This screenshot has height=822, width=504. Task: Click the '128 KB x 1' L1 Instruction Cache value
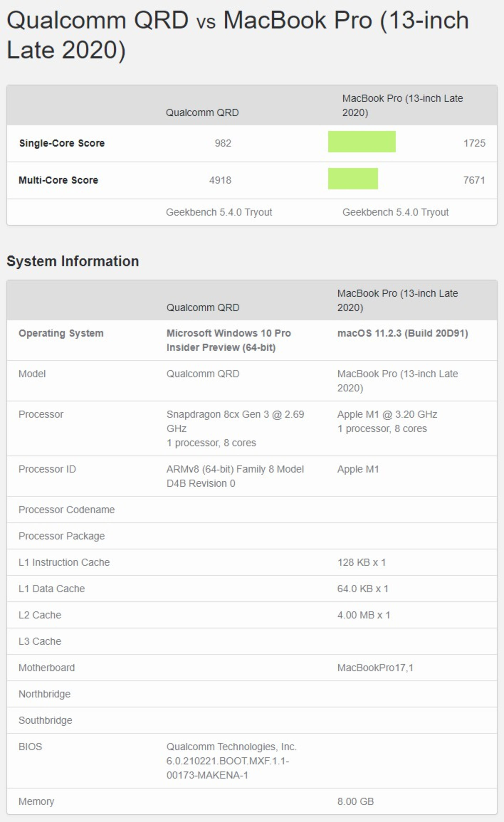[361, 562]
